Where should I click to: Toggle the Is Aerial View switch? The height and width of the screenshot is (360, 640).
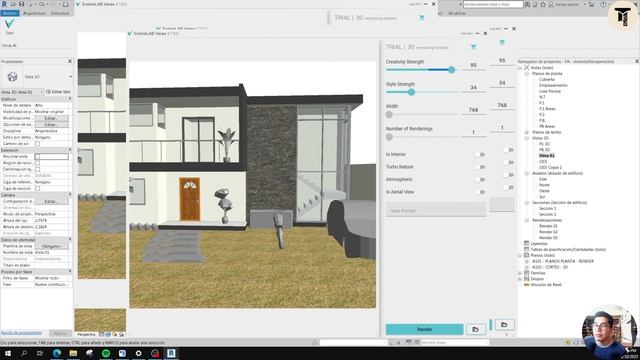pyautogui.click(x=480, y=192)
